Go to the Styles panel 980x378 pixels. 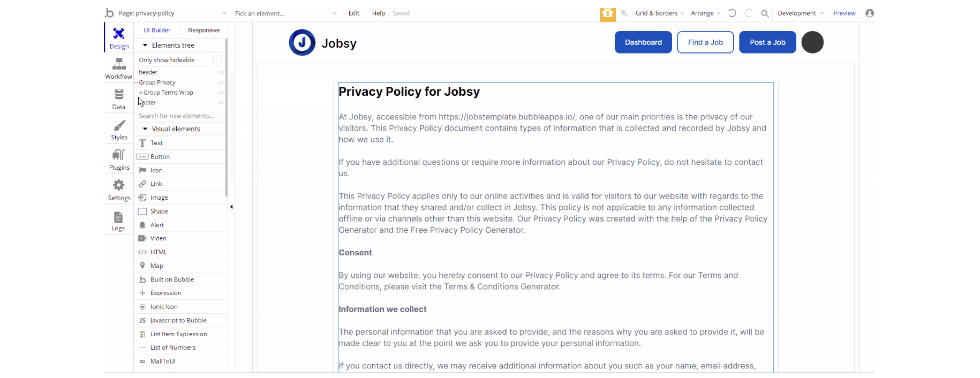point(119,130)
